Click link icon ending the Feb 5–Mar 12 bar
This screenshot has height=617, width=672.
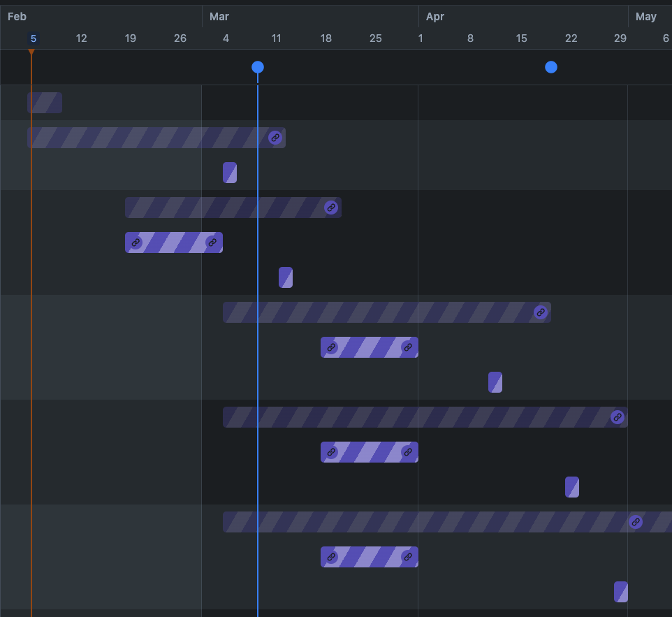point(275,138)
